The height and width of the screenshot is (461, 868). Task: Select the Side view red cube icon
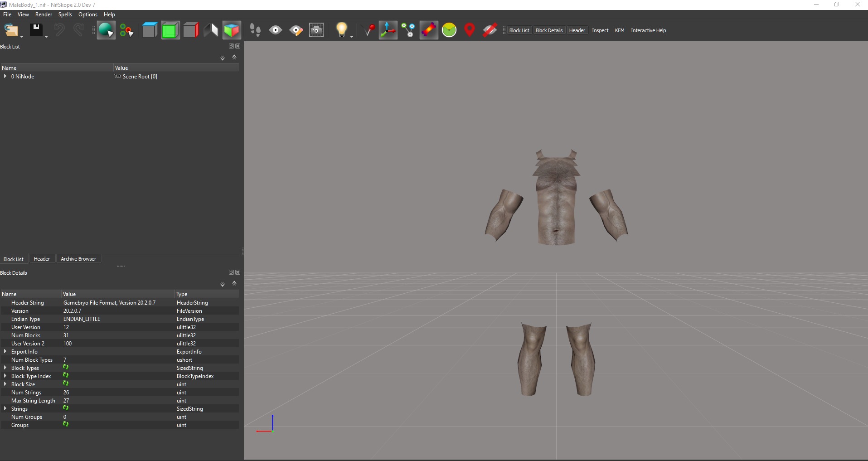click(x=191, y=30)
